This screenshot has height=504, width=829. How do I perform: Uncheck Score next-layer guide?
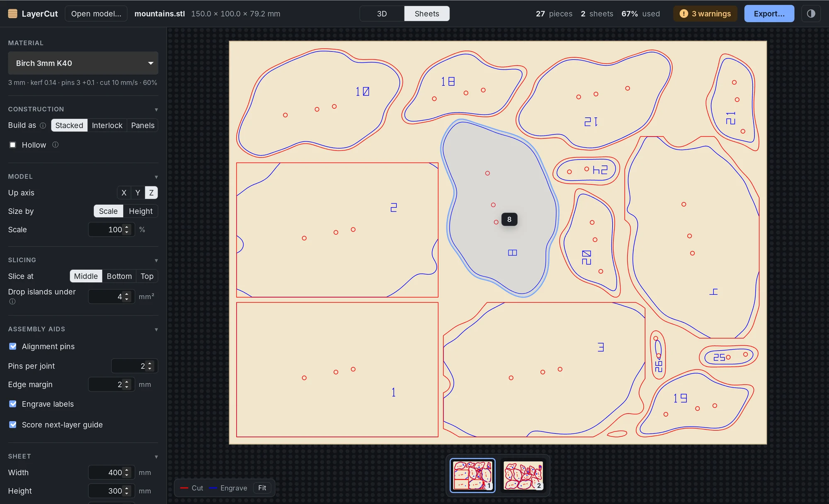(x=13, y=425)
